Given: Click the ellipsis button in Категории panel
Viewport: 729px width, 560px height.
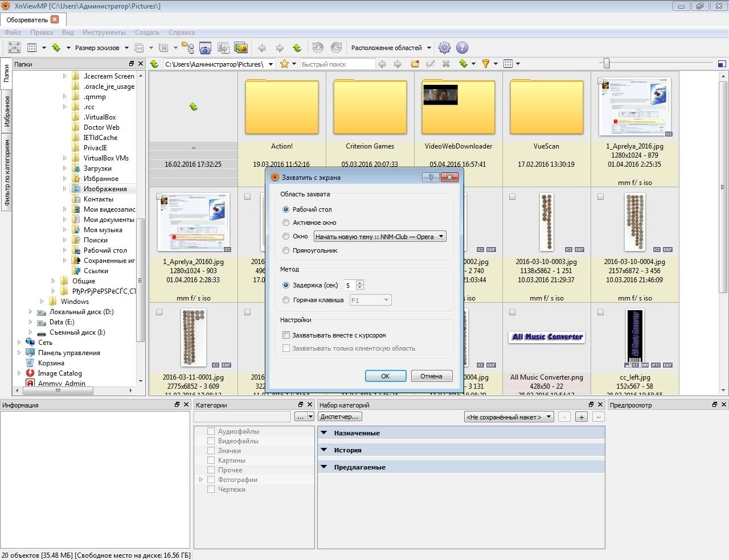Looking at the screenshot, I should point(300,417).
